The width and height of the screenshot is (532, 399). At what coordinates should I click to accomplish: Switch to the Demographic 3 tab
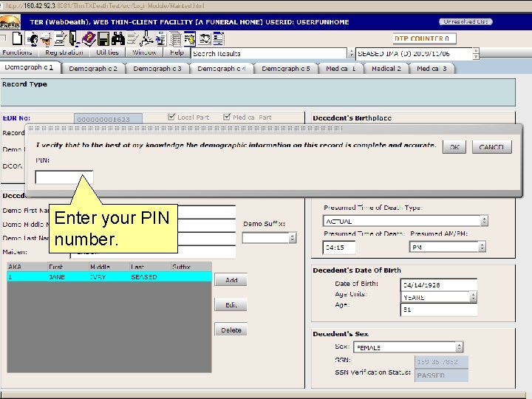157,69
